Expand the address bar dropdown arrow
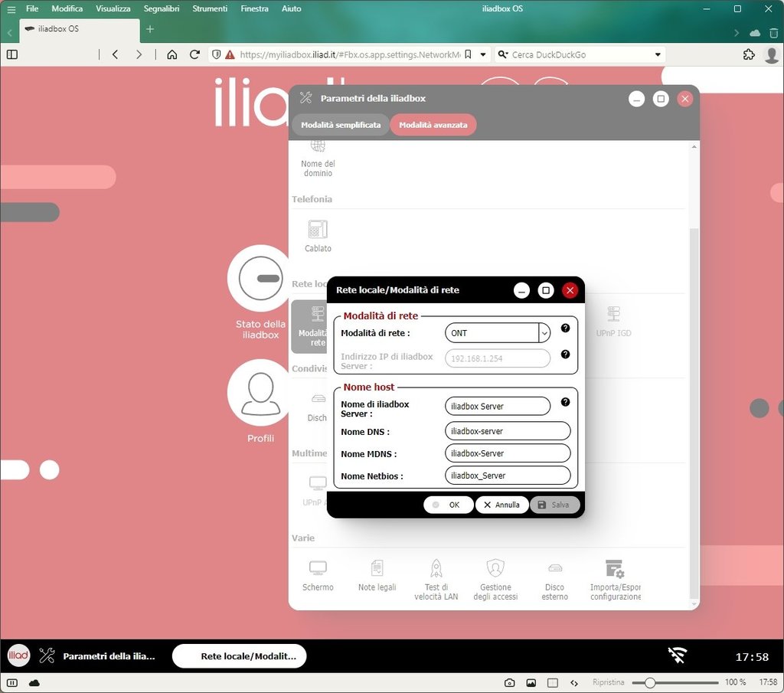 click(x=483, y=54)
